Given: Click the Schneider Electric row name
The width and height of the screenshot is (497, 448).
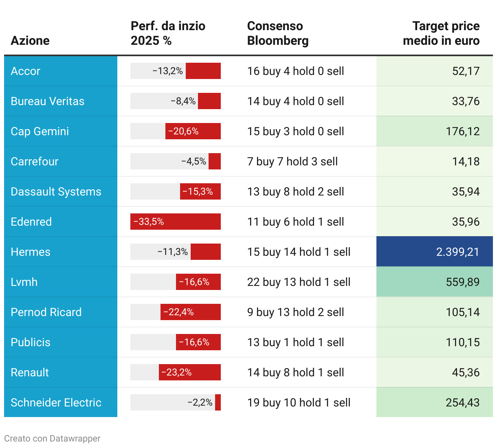Looking at the screenshot, I should coord(56,403).
